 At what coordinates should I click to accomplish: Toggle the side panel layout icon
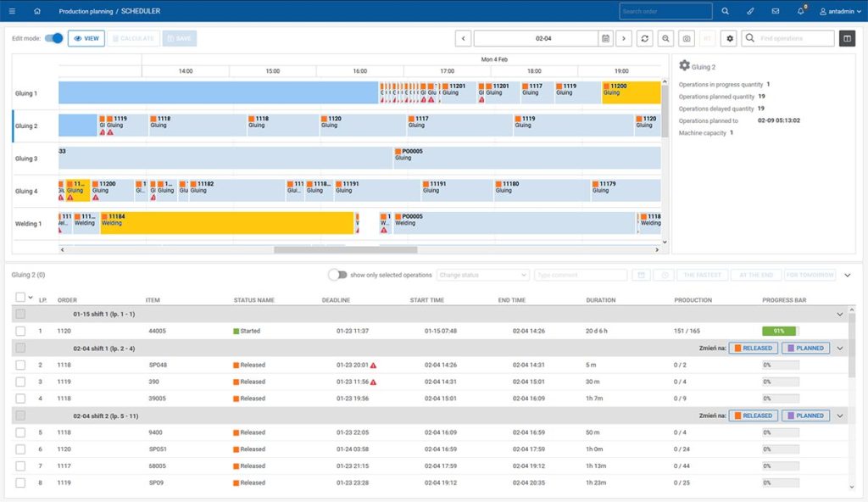(847, 38)
